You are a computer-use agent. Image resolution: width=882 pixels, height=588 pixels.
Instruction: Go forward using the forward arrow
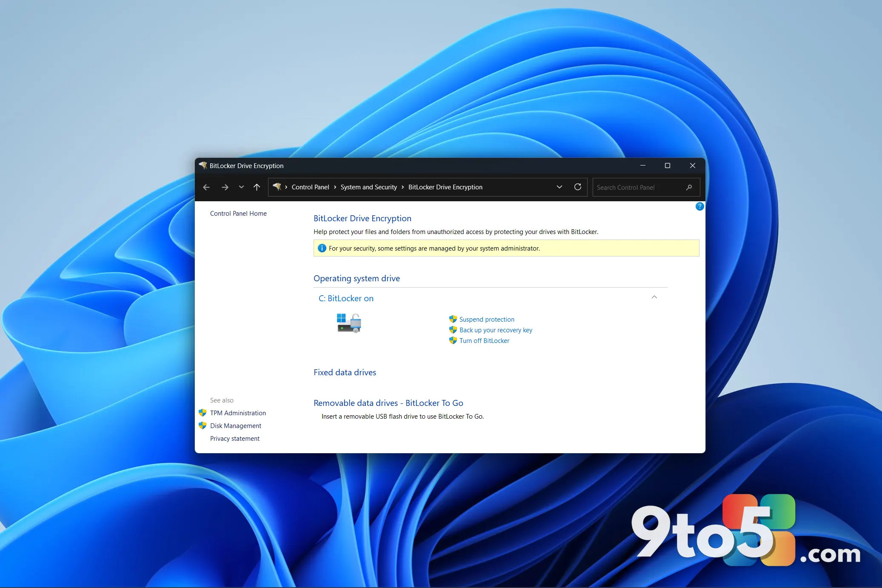point(225,187)
